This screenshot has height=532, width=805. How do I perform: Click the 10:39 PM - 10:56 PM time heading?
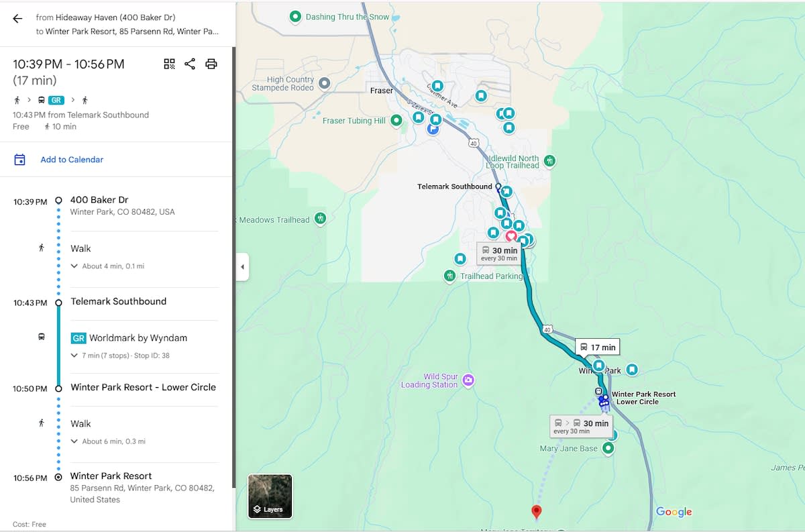coord(68,64)
